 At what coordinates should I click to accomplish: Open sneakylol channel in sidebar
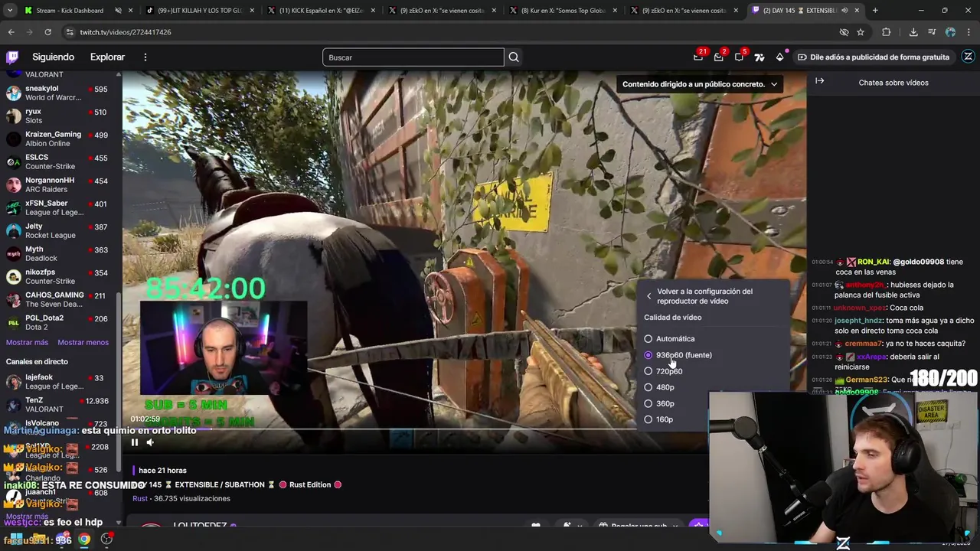coord(58,93)
